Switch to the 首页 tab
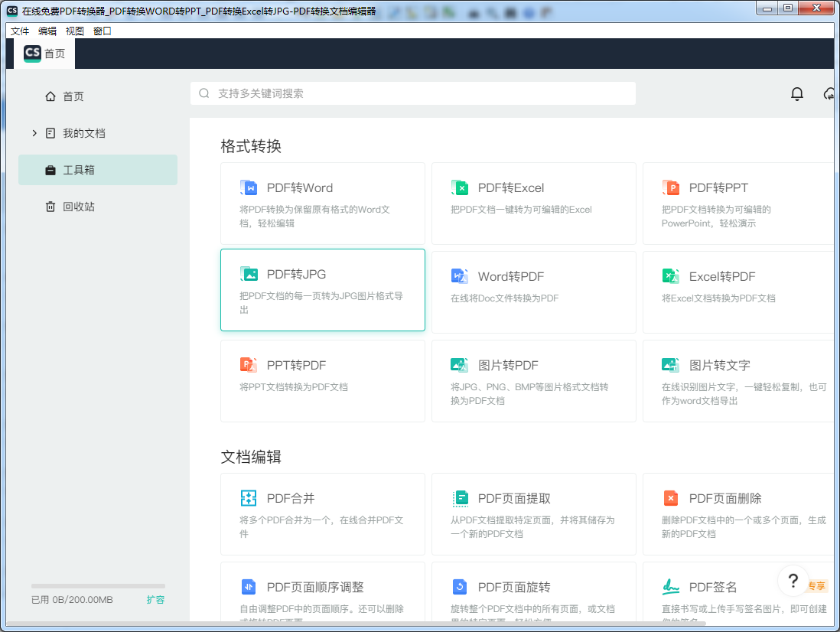This screenshot has height=632, width=840. click(x=44, y=54)
